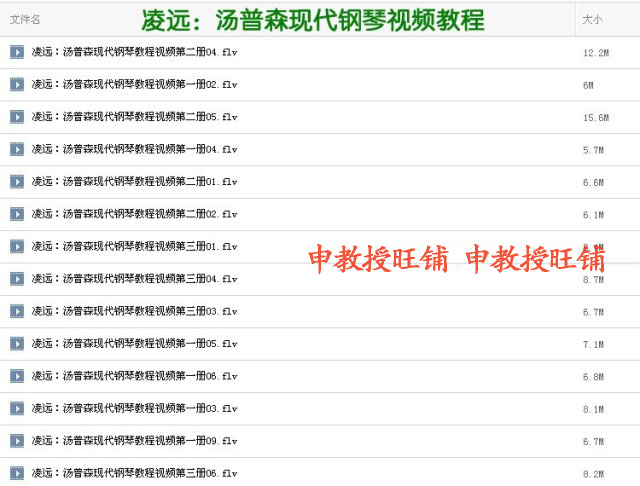Open file name 汤普森现代钢琴教程视频第一册06.flv

pyautogui.click(x=134, y=376)
